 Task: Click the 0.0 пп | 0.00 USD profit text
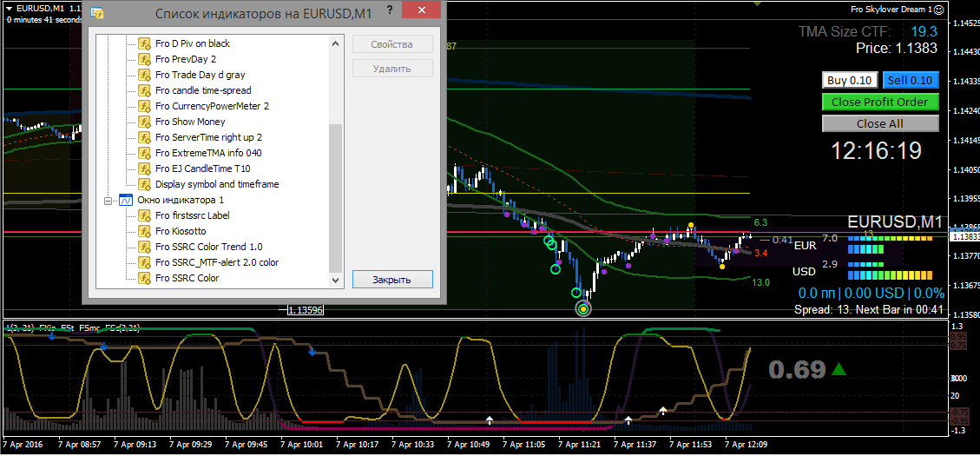(871, 293)
